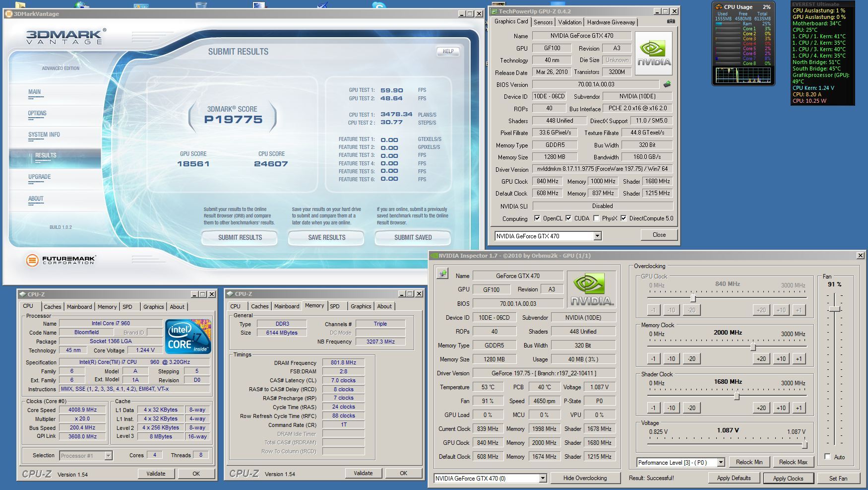Toggle the DirectCompute 5.0 checkbox
Viewport: 868px width, 490px height.
[623, 218]
